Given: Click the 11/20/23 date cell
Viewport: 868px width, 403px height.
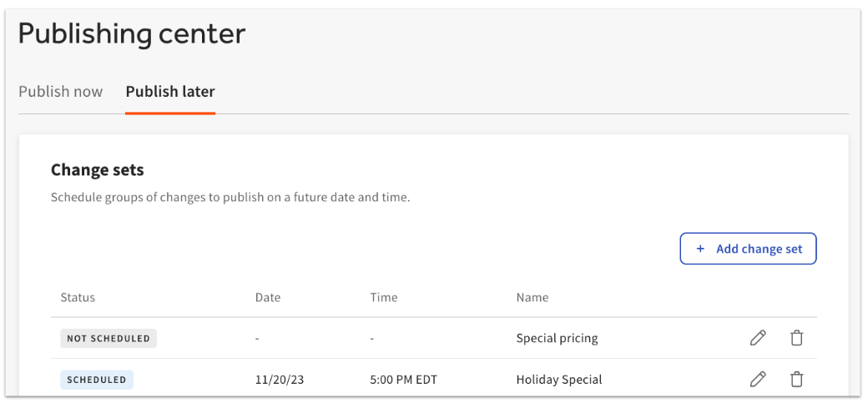Looking at the screenshot, I should tap(280, 380).
